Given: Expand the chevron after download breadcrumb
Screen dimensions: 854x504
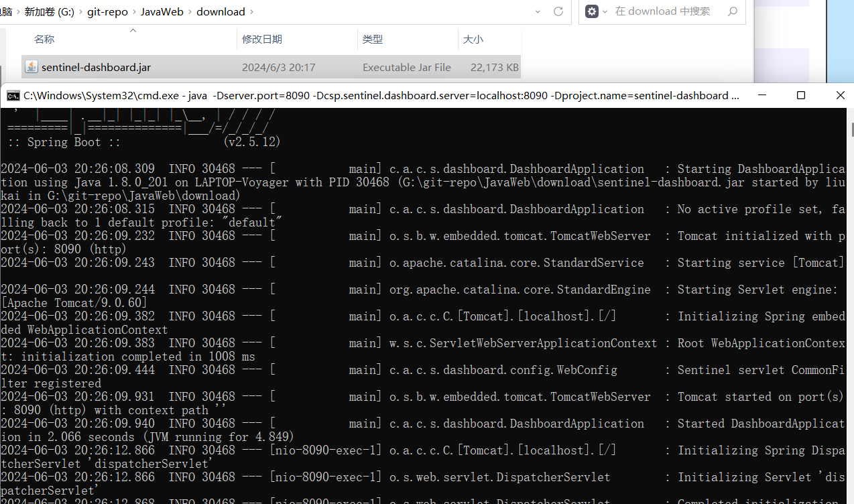Looking at the screenshot, I should point(251,12).
